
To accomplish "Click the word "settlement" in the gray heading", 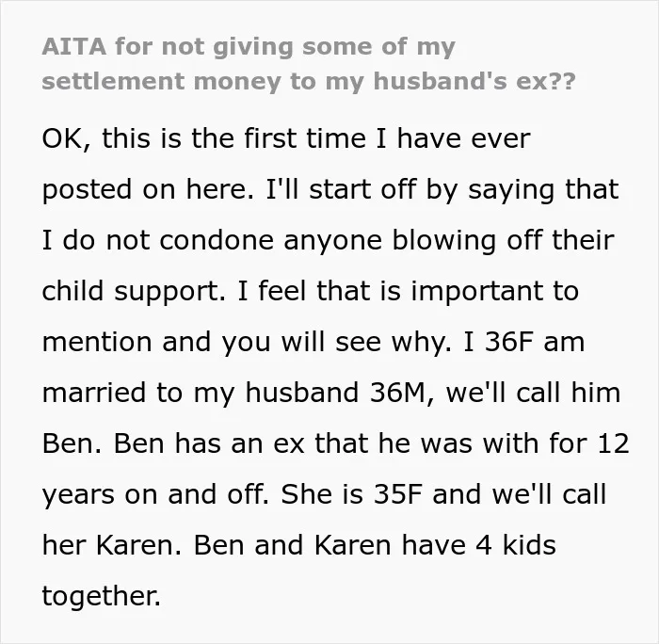I will tap(113, 81).
